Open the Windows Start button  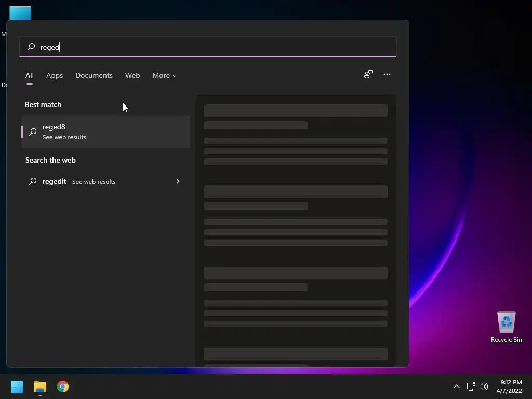17,387
